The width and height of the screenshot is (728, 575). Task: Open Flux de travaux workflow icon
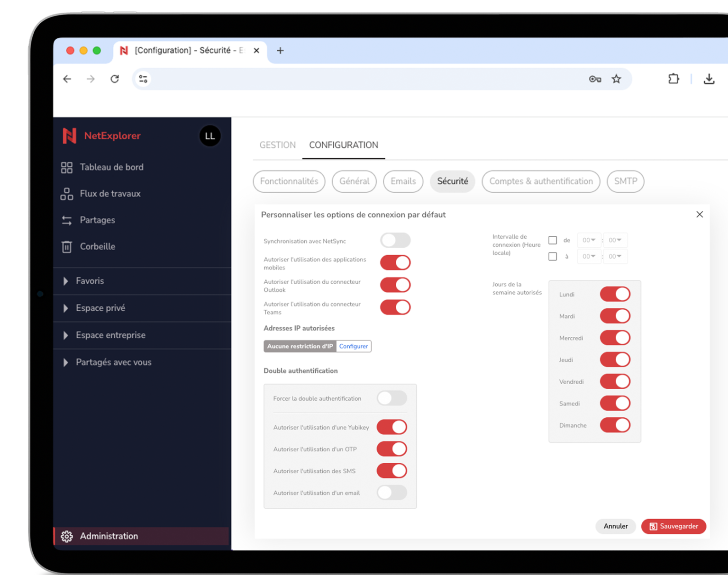(x=67, y=194)
